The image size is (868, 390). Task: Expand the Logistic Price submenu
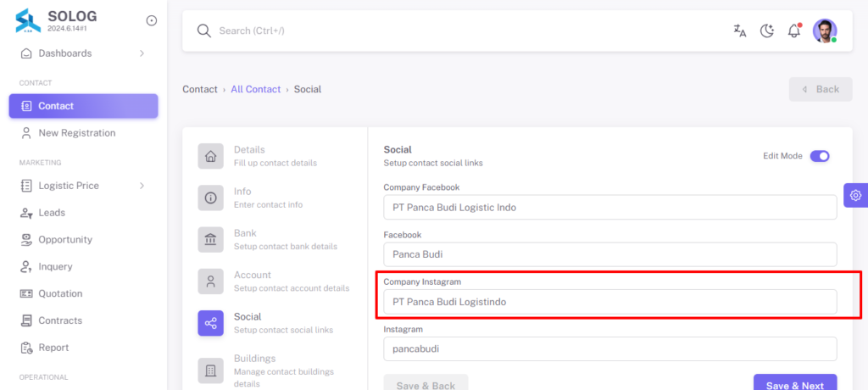[83, 186]
